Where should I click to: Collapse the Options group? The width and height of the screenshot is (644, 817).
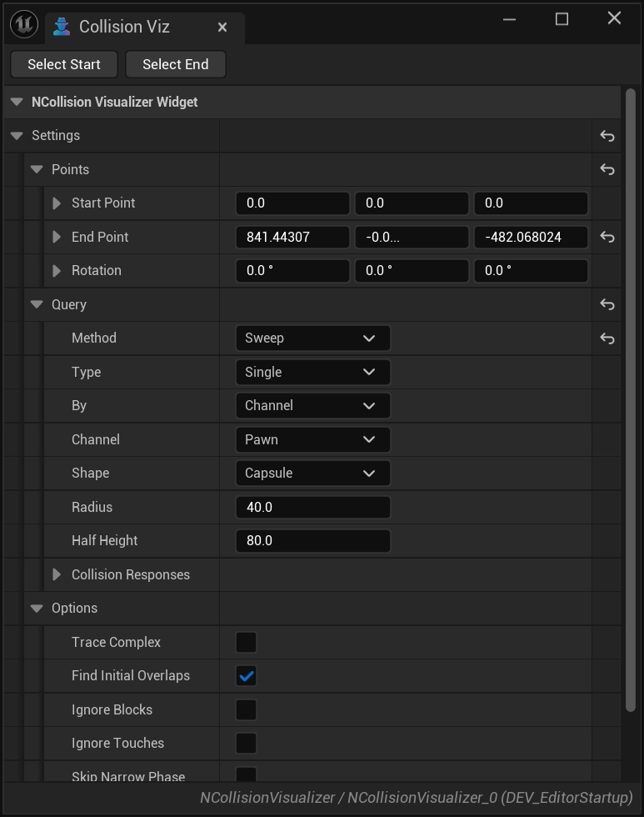point(37,608)
